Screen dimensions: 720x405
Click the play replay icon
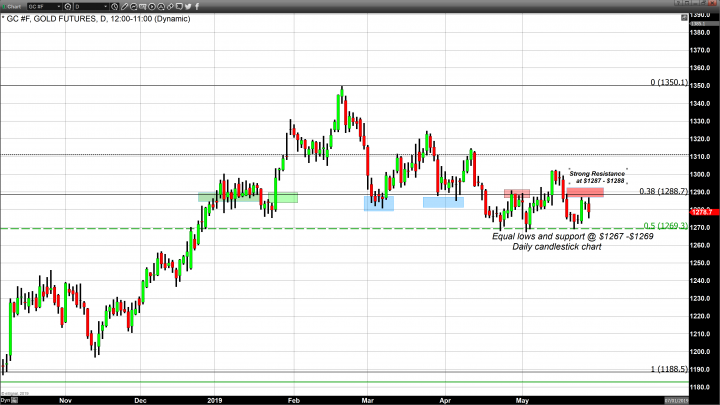(x=152, y=6)
